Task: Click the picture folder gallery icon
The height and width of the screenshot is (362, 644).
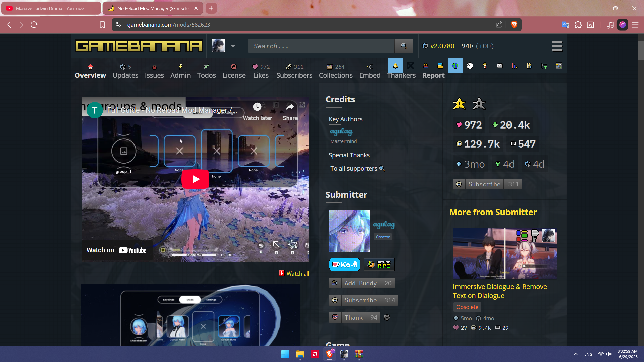Action: (440, 66)
